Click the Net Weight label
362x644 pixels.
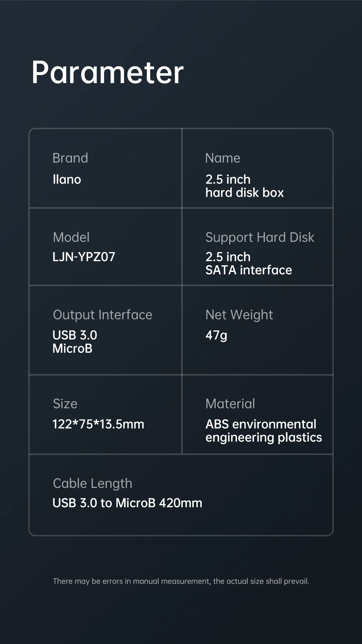(x=239, y=315)
